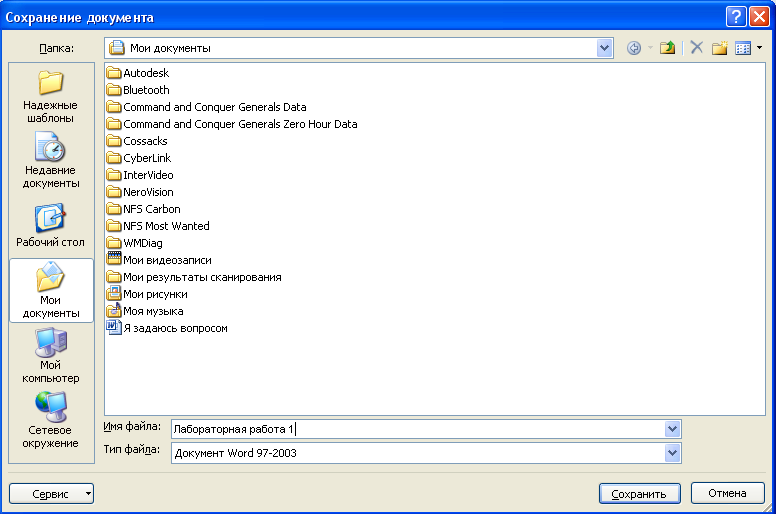Click the Мои рисунки pictures folder icon

click(114, 293)
